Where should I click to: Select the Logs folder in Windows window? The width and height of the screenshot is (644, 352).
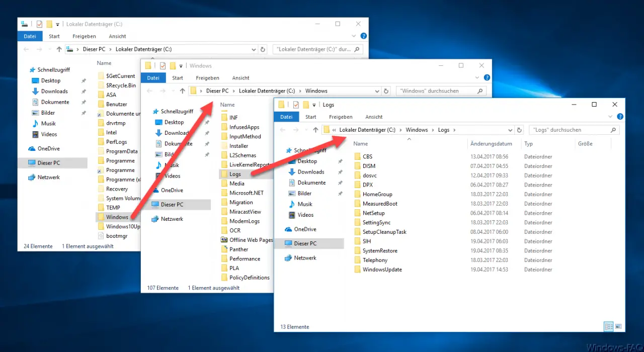(x=234, y=174)
